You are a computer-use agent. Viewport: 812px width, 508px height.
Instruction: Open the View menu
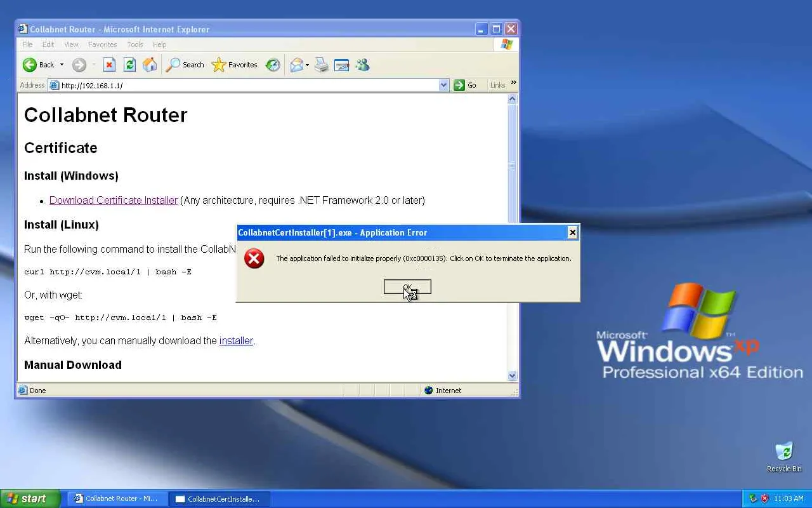pyautogui.click(x=71, y=44)
